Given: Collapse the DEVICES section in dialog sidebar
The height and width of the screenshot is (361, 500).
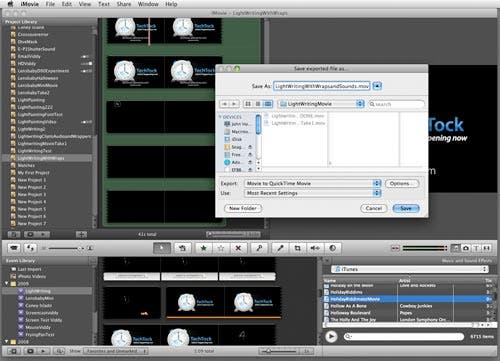Looking at the screenshot, I should 220,117.
